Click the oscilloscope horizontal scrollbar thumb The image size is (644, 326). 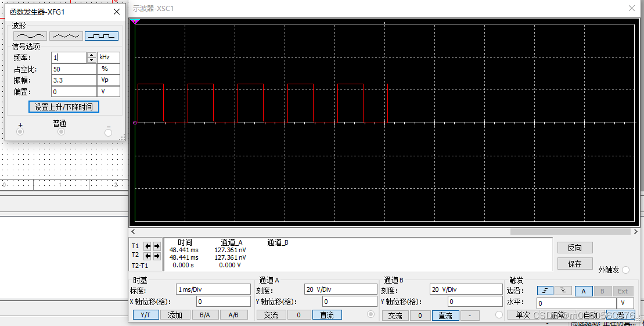click(x=570, y=231)
